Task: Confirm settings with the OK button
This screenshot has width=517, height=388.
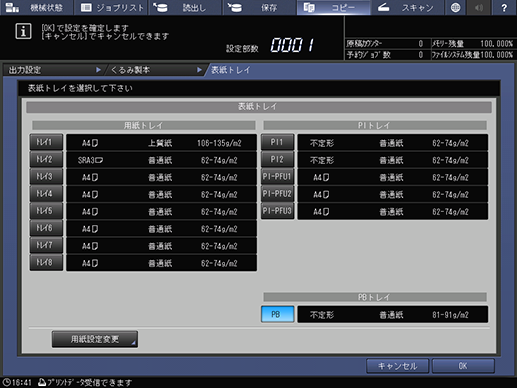Action: [463, 366]
